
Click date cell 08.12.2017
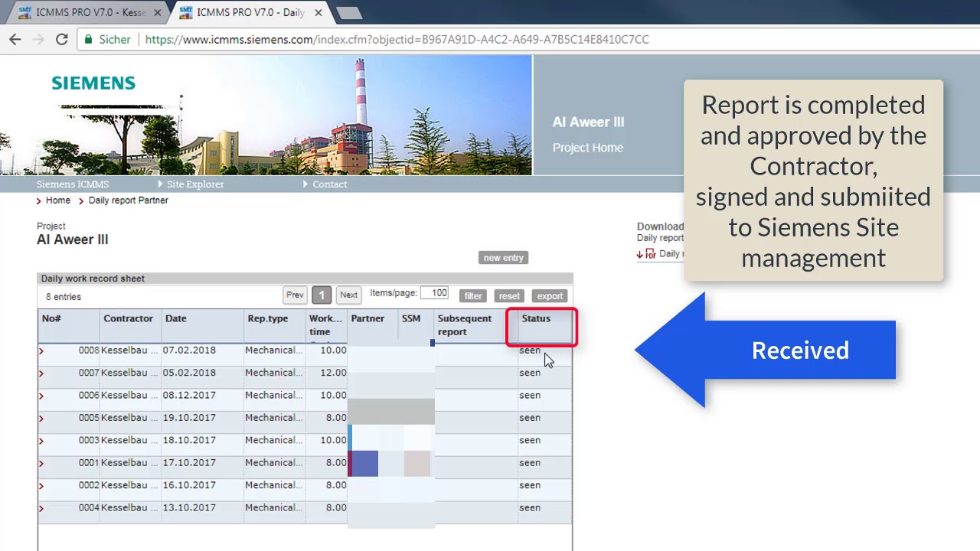click(189, 396)
